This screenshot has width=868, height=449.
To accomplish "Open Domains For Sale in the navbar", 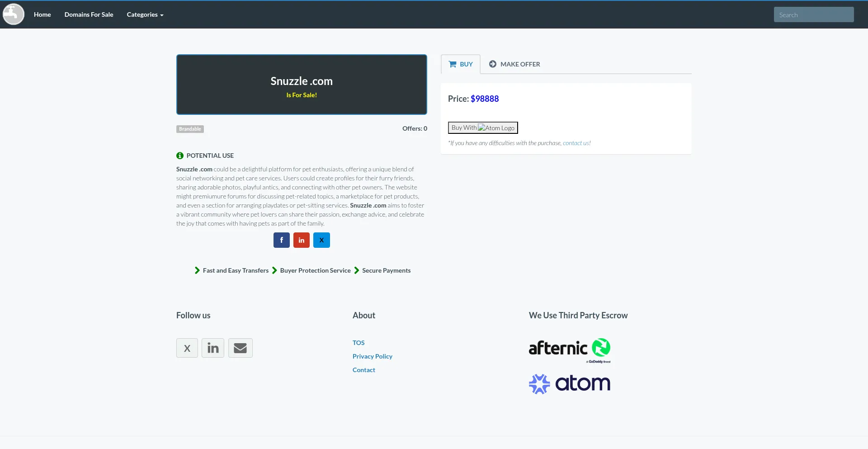I will (89, 14).
